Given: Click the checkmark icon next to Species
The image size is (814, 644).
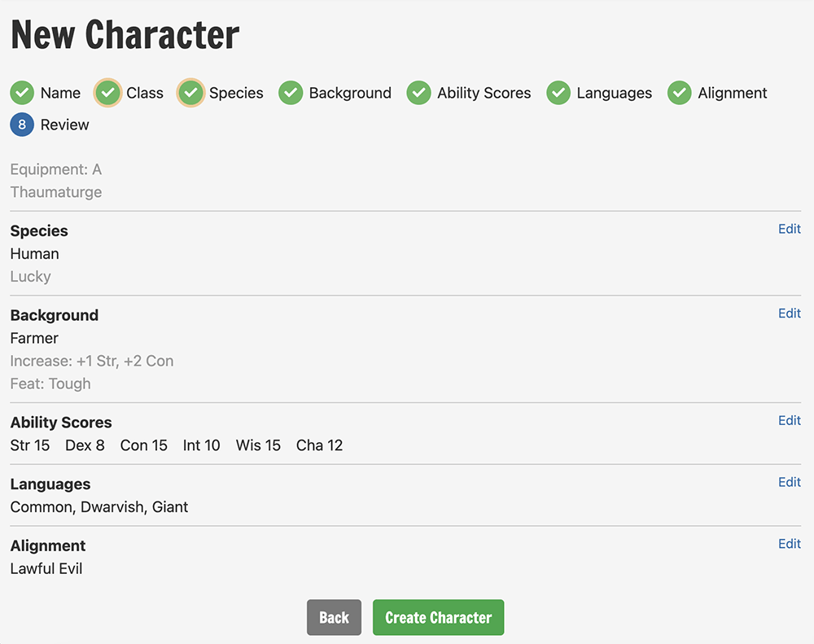Looking at the screenshot, I should point(190,93).
